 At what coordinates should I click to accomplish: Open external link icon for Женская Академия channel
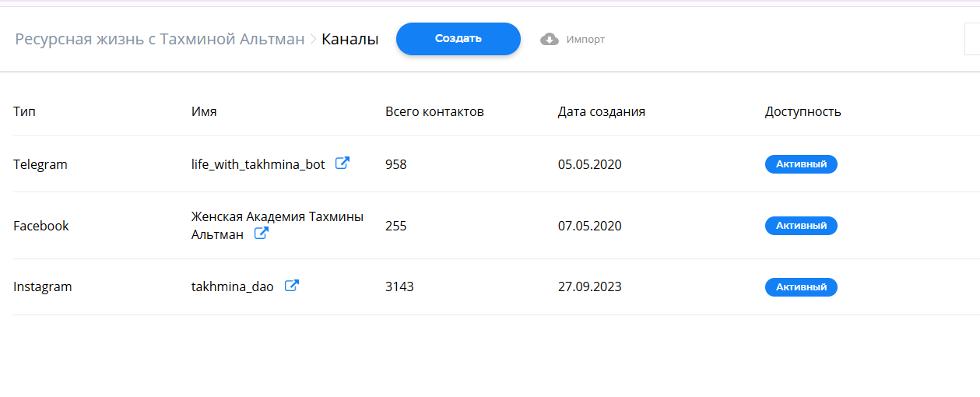tap(262, 233)
